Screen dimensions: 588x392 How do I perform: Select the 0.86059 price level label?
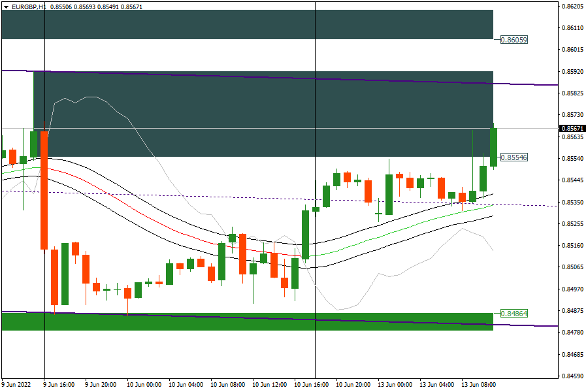(x=514, y=40)
